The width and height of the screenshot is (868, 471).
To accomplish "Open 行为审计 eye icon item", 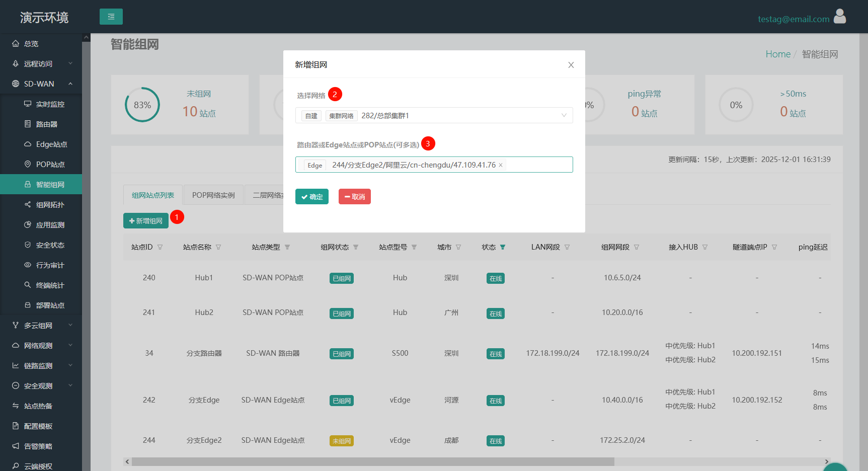I will click(28, 265).
